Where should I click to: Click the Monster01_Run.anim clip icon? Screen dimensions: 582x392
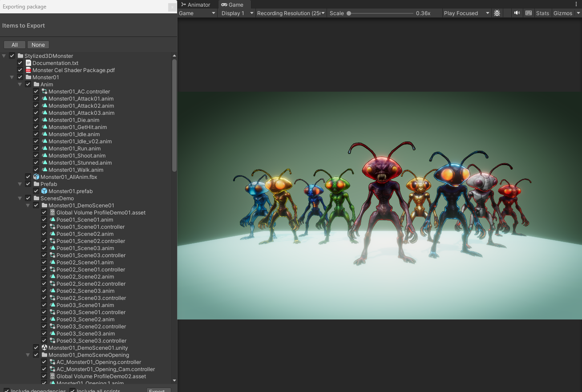point(44,149)
